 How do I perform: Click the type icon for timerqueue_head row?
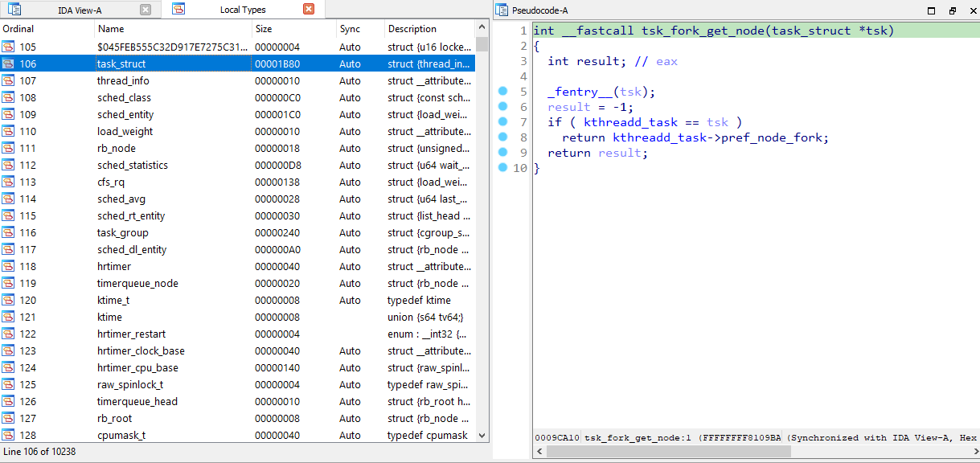pyautogui.click(x=8, y=401)
